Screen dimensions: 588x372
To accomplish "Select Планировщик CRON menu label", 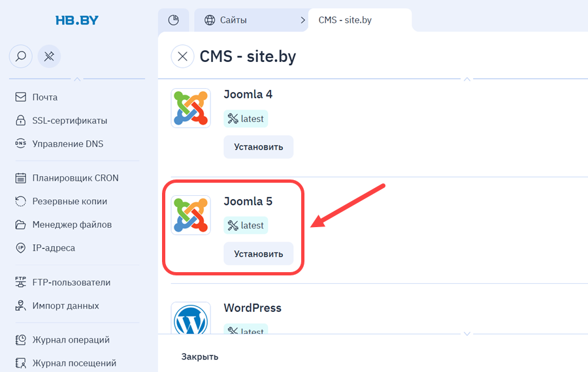I will (75, 178).
